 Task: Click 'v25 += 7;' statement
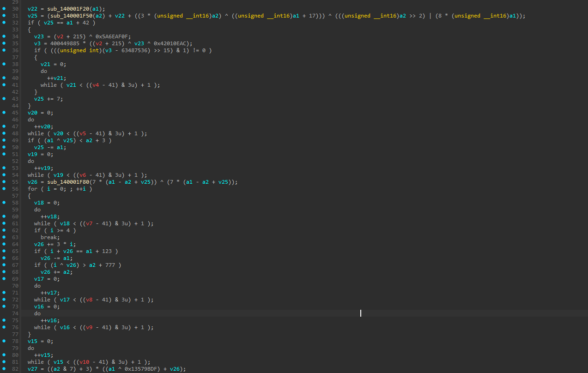pyautogui.click(x=48, y=99)
